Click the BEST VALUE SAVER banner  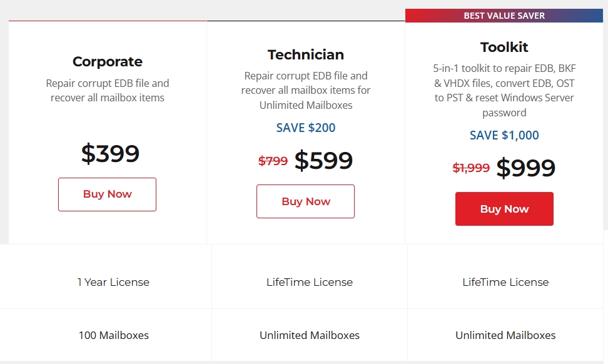[504, 16]
